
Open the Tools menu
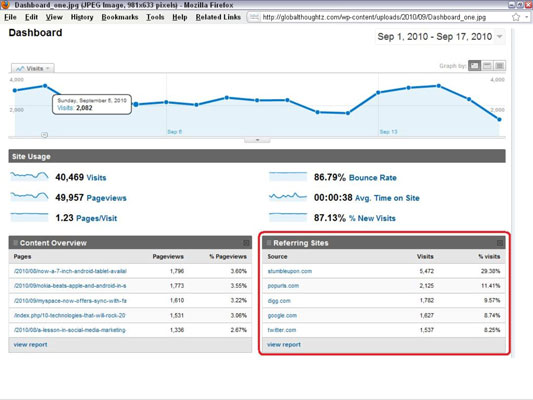[155, 17]
